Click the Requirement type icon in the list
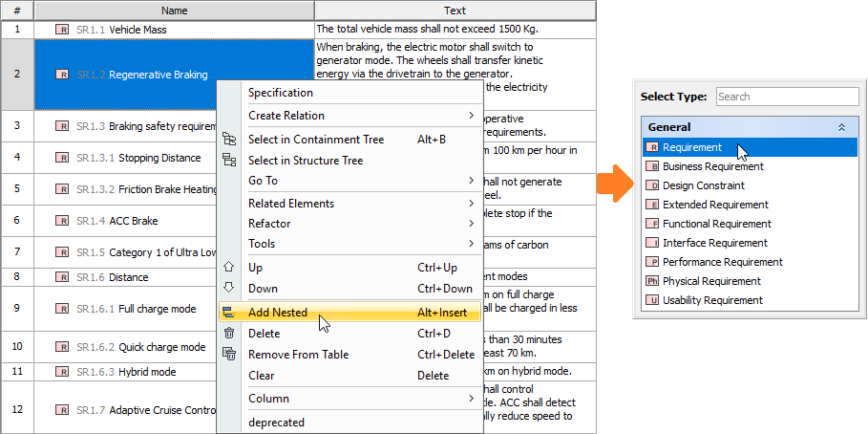The height and width of the screenshot is (434, 868). pyautogui.click(x=653, y=147)
